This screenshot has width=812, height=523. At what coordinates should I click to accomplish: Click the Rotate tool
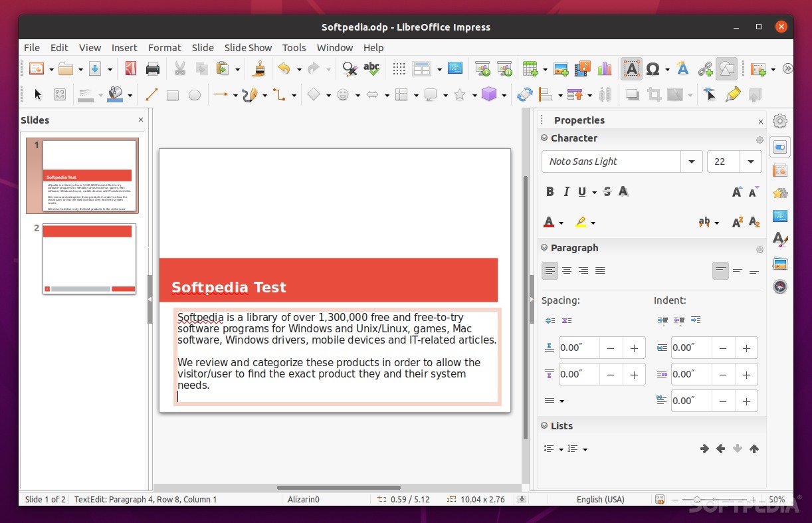pyautogui.click(x=524, y=94)
